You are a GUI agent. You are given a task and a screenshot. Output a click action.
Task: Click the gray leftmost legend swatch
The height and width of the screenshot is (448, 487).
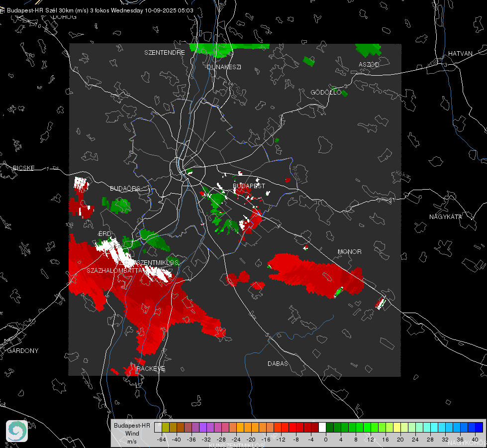click(158, 428)
